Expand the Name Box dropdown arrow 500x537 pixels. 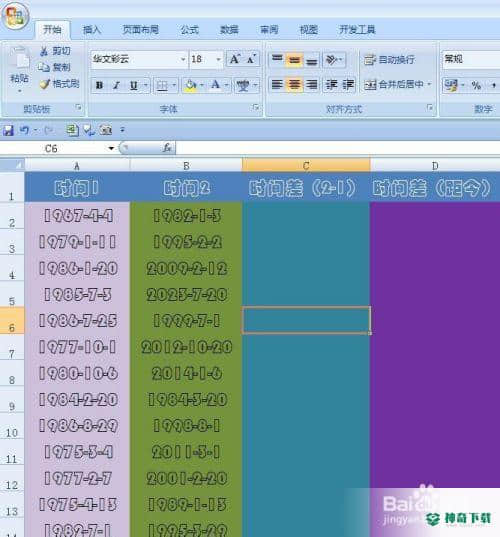point(111,148)
